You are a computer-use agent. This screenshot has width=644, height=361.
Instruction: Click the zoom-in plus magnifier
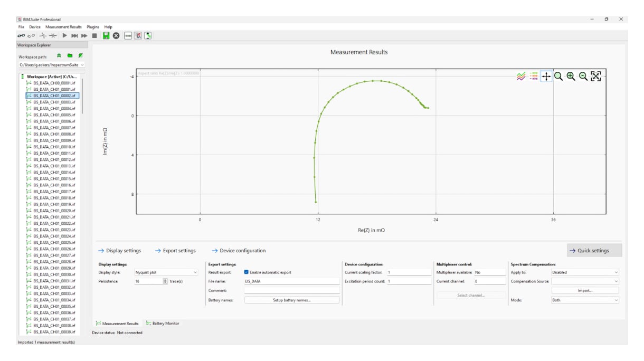pos(571,76)
